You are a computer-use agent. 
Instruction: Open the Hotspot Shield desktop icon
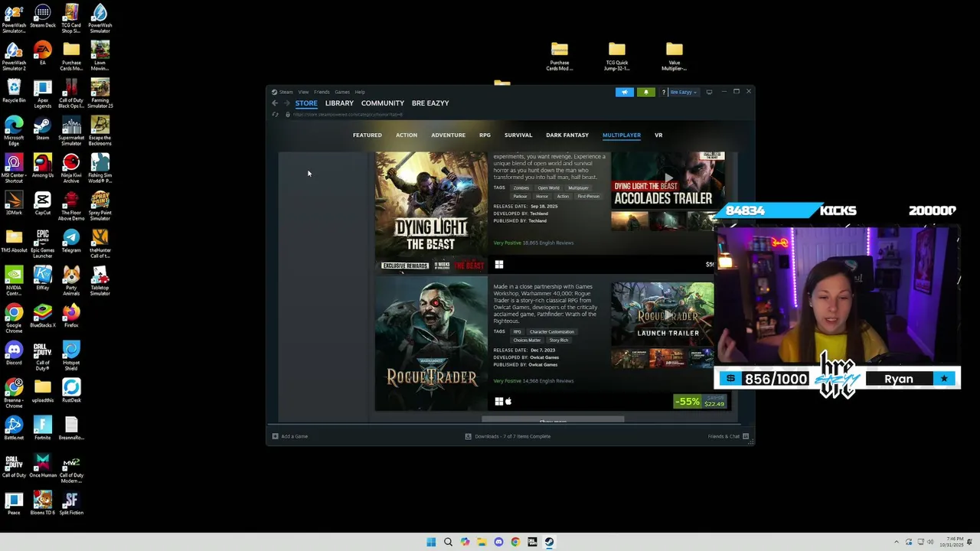pyautogui.click(x=71, y=356)
